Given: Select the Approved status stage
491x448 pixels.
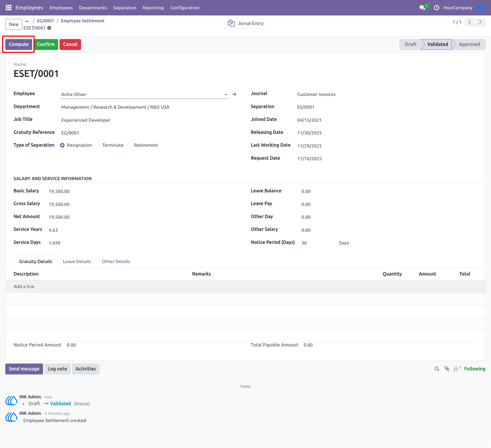Looking at the screenshot, I should (469, 44).
